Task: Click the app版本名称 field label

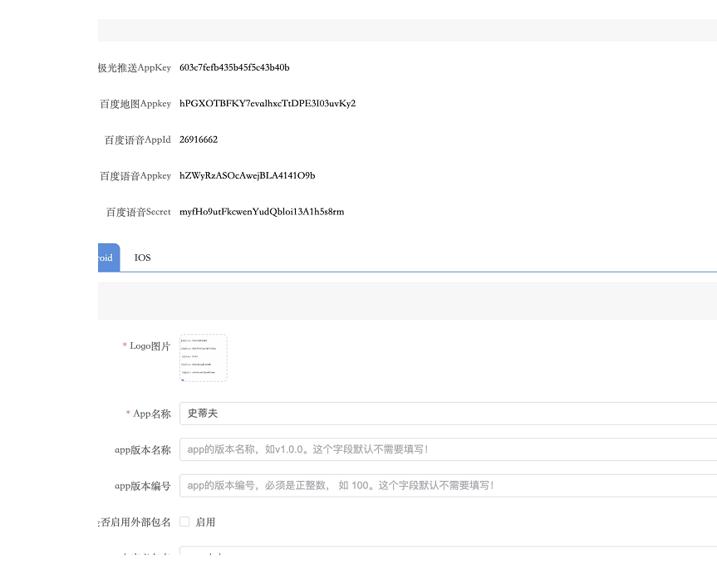Action: [x=143, y=450]
